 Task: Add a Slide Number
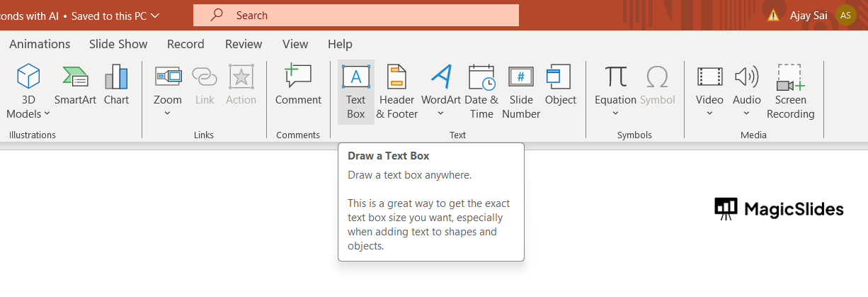(x=521, y=91)
